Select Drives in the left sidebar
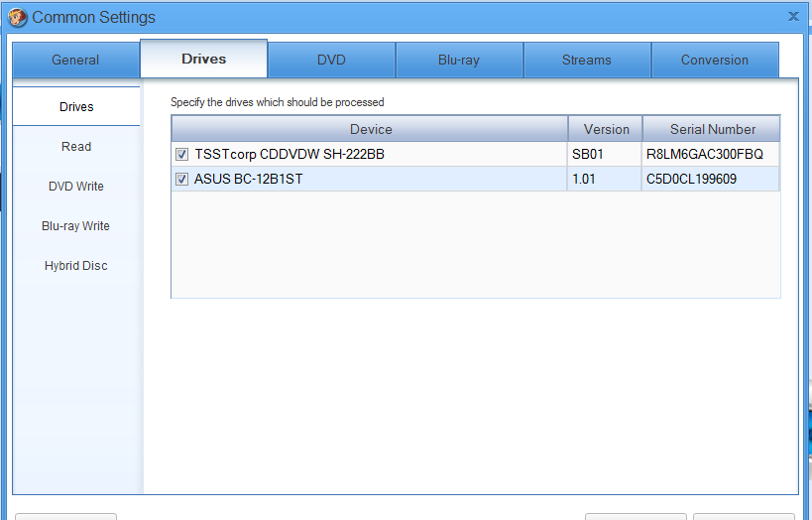Viewport: 812px width, 520px height. point(76,107)
